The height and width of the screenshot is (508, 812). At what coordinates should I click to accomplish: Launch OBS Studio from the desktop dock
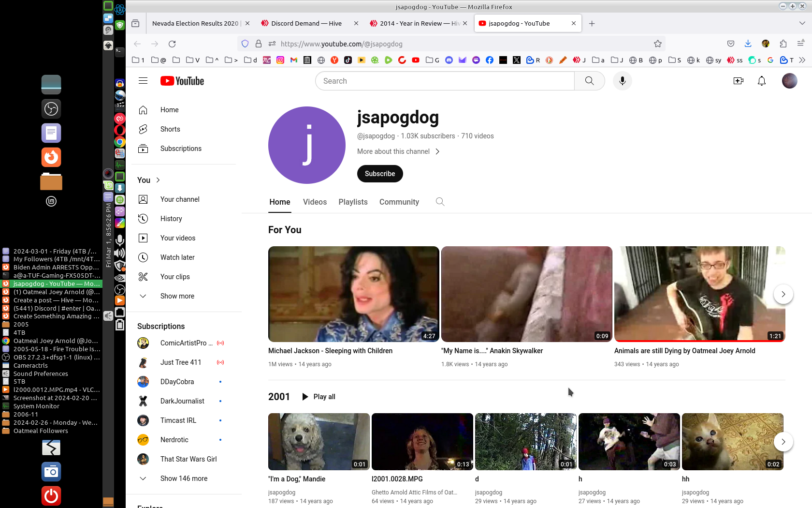tap(51, 109)
